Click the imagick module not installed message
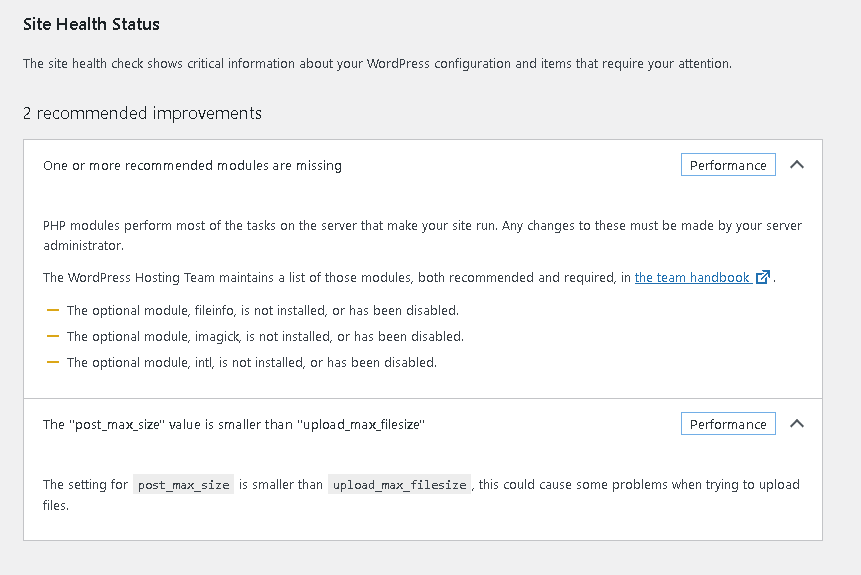 pos(265,336)
